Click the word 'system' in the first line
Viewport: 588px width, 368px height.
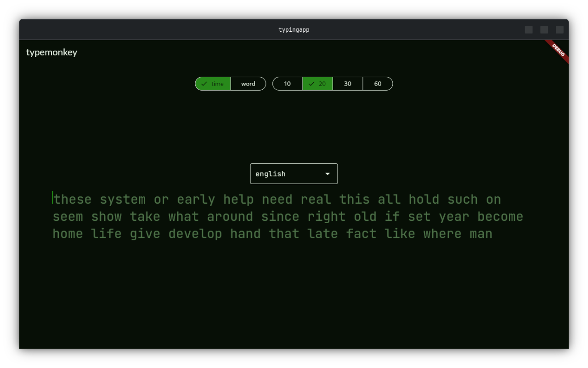point(123,199)
